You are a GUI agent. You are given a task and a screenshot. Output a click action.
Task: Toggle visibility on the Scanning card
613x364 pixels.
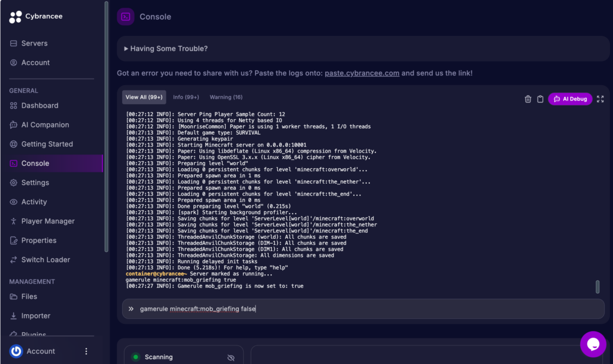click(230, 357)
